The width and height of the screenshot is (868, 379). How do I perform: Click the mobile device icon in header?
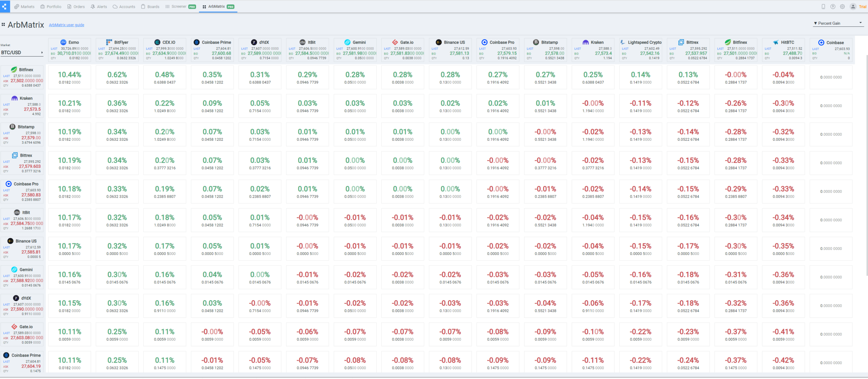tap(823, 6)
